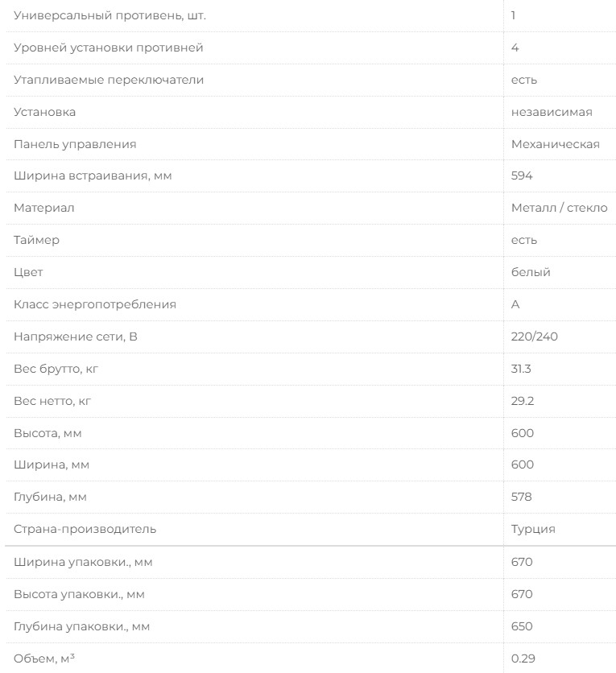The width and height of the screenshot is (616, 673).
Task: Click the 'Утапливаемые переключатели' label
Action: click(109, 80)
